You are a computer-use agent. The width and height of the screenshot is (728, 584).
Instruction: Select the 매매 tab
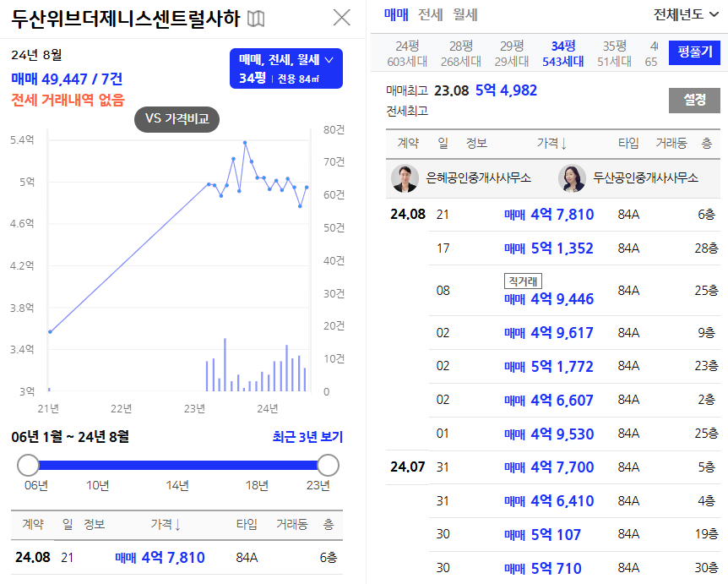[396, 14]
